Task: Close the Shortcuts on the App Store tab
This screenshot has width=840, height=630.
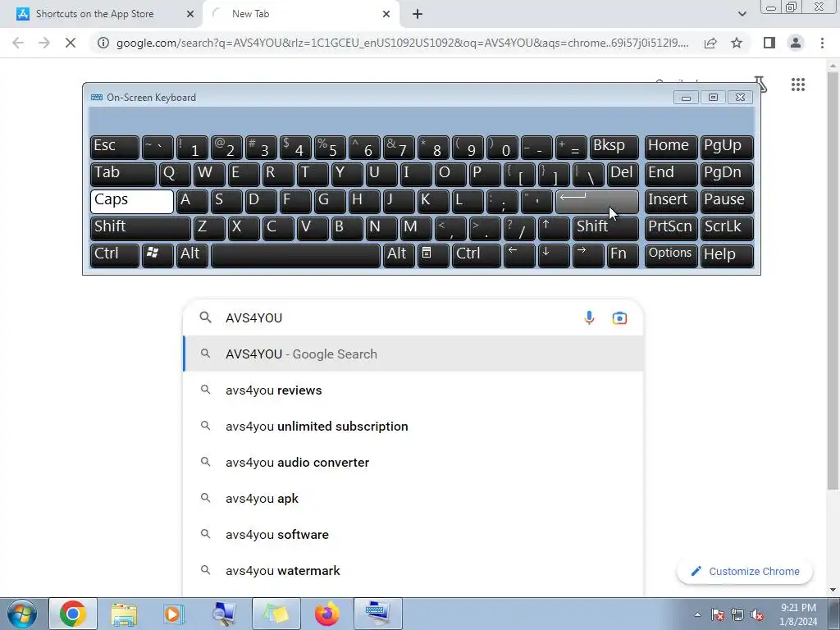Action: (190, 14)
